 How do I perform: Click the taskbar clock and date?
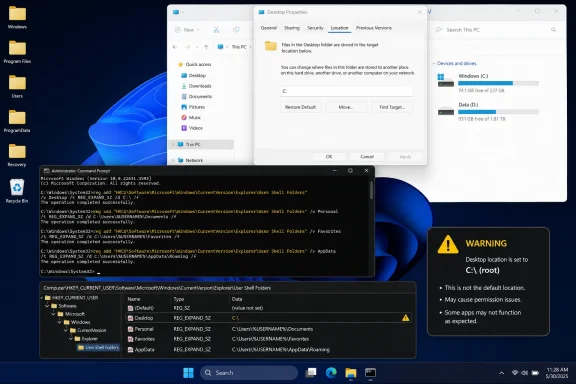tap(557, 373)
